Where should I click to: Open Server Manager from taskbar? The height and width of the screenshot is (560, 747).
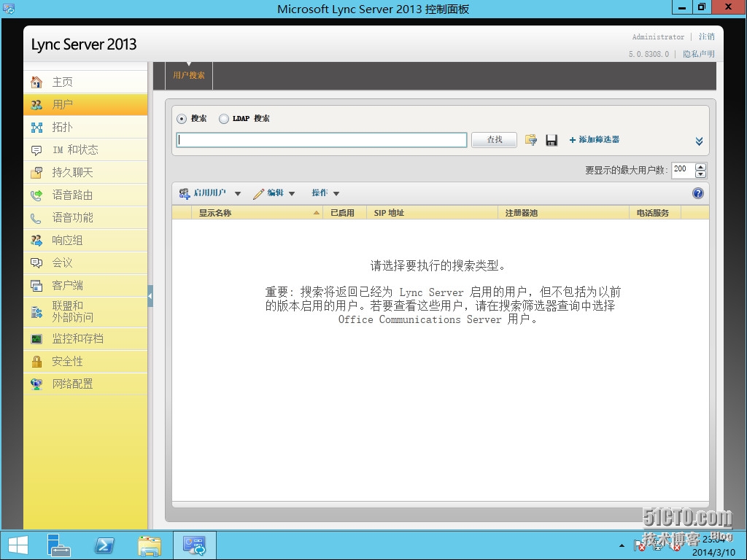pos(58,545)
